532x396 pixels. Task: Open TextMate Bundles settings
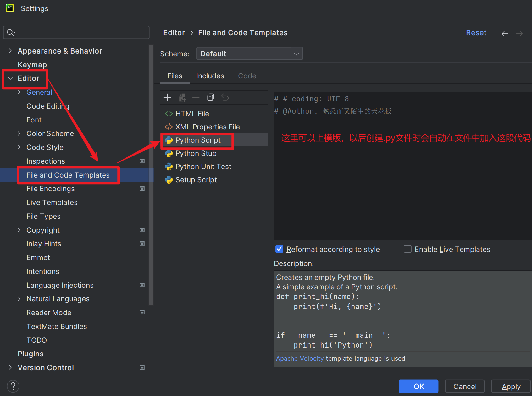(x=57, y=326)
